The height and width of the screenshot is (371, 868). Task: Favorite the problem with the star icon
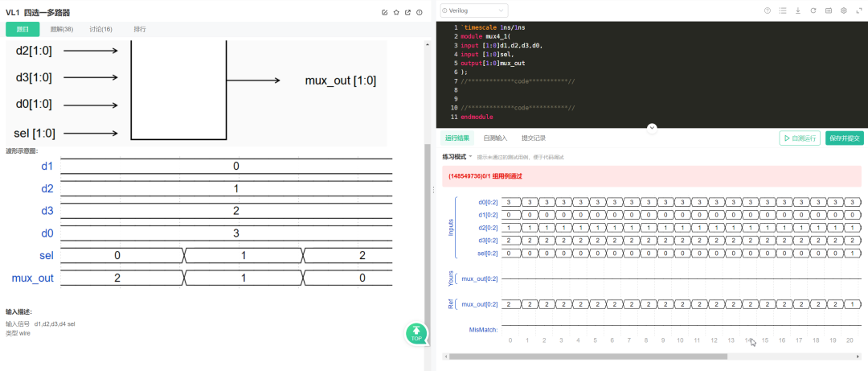[396, 12]
